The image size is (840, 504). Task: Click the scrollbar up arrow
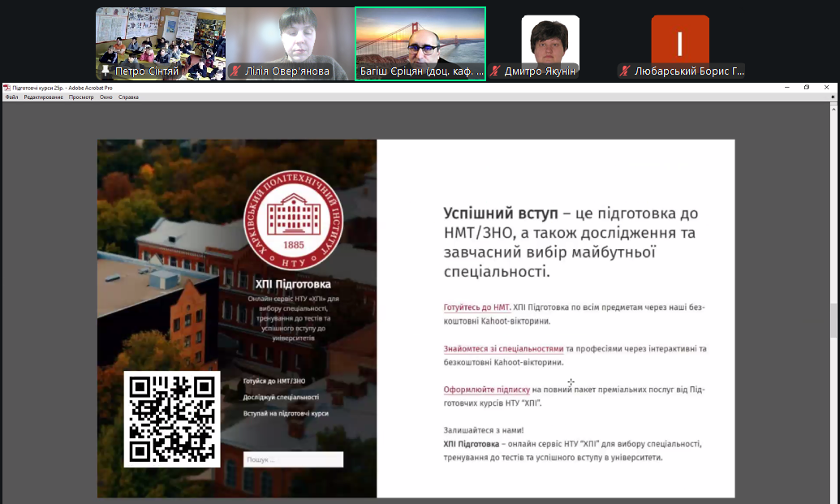coord(834,110)
